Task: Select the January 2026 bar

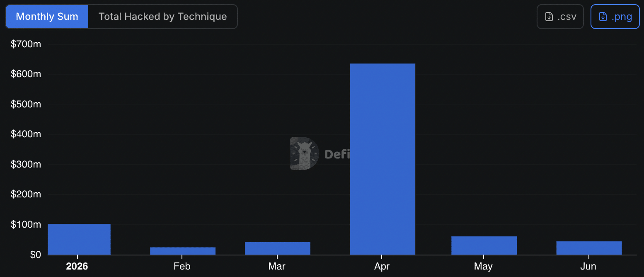Action: 79,239
